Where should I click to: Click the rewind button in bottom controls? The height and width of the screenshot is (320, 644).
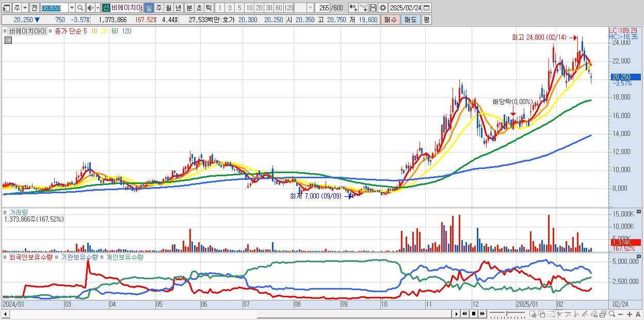coord(464,314)
